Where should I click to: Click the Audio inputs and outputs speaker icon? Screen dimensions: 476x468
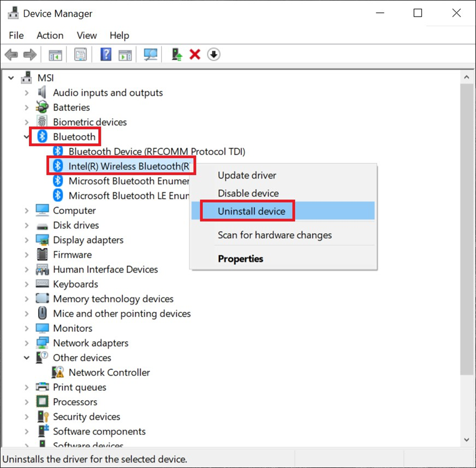click(42, 92)
